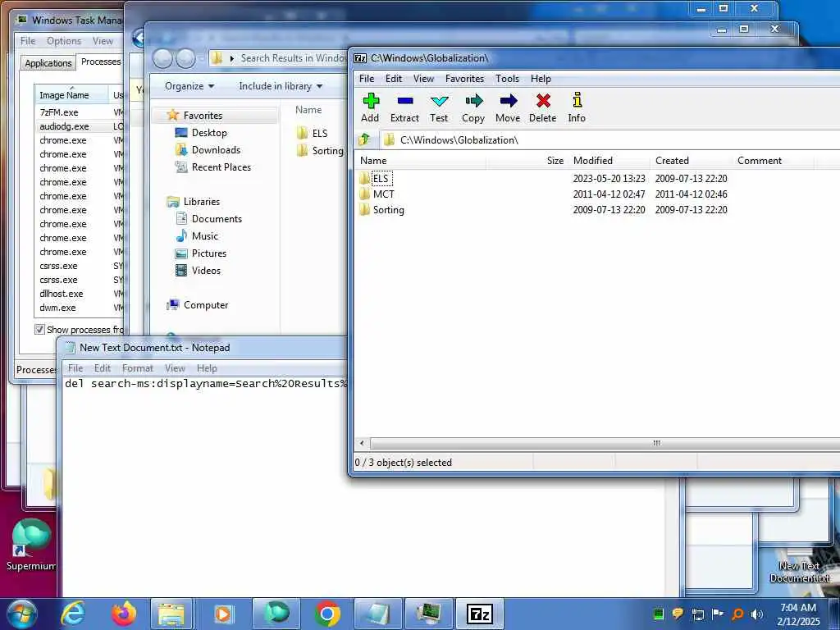This screenshot has height=630, width=840.
Task: Launch Internet Explorer from taskbar
Action: tap(72, 614)
